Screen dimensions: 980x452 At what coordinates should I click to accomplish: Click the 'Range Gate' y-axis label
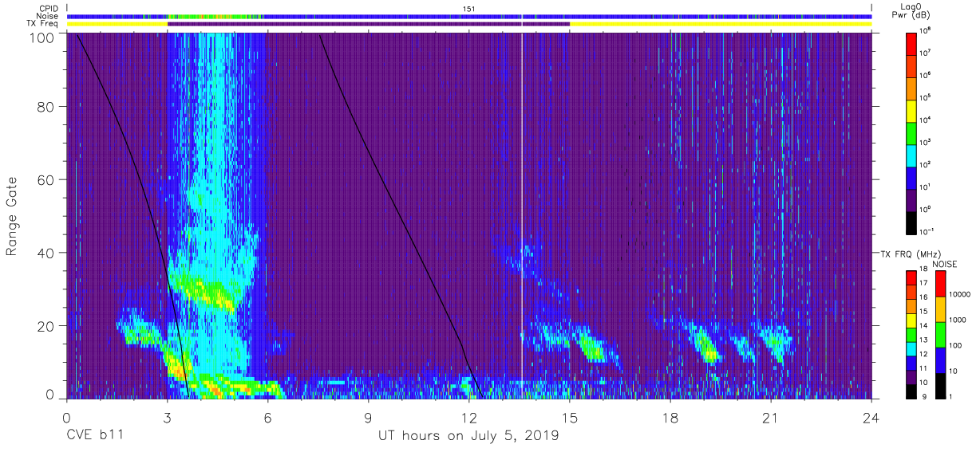tap(12, 215)
